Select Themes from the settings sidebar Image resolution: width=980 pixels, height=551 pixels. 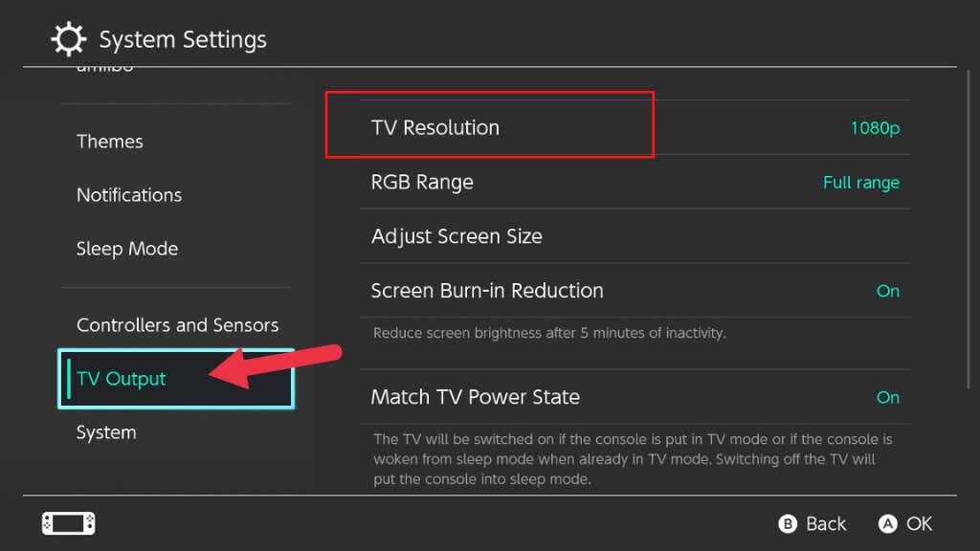tap(109, 141)
